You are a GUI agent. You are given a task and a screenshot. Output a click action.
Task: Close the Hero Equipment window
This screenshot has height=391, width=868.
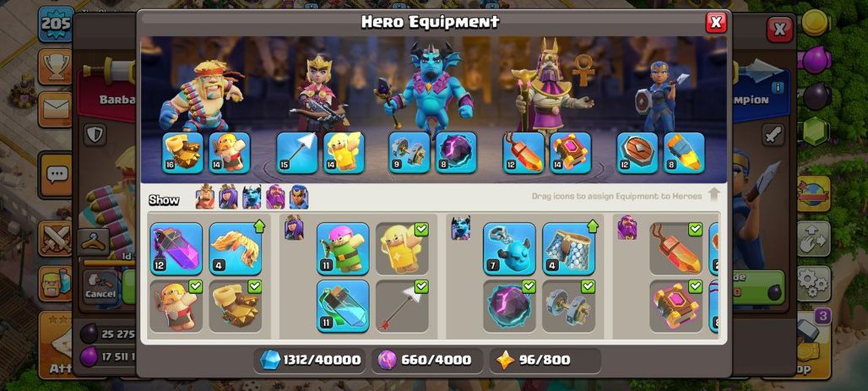[716, 23]
